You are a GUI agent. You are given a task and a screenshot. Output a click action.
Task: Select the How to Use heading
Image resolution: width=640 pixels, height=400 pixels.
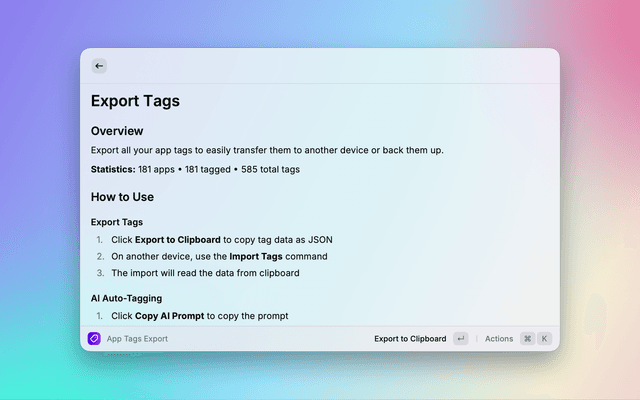click(x=122, y=197)
